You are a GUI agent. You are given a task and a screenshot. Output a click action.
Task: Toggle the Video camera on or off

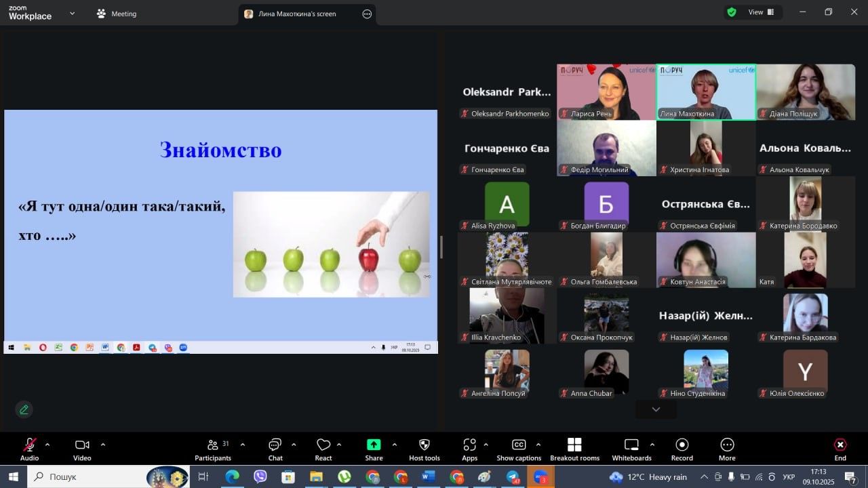pos(82,445)
